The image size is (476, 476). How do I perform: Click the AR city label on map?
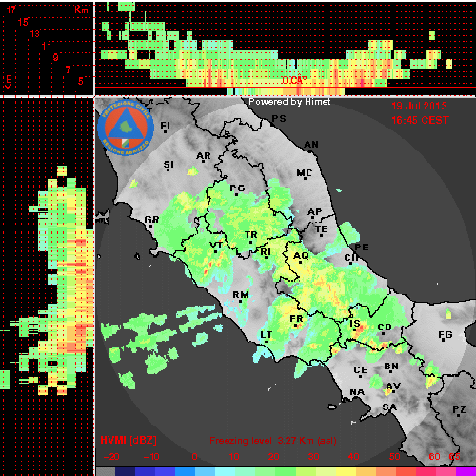click(x=204, y=156)
